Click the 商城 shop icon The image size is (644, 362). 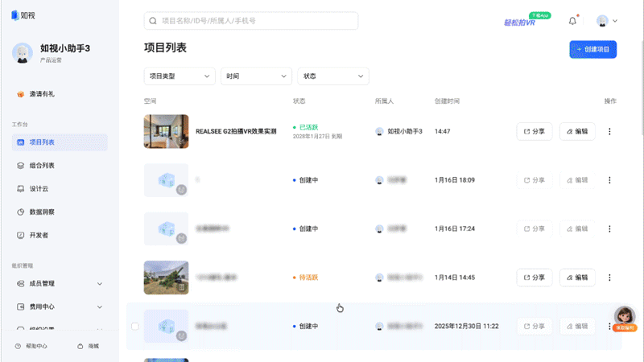(x=80, y=346)
